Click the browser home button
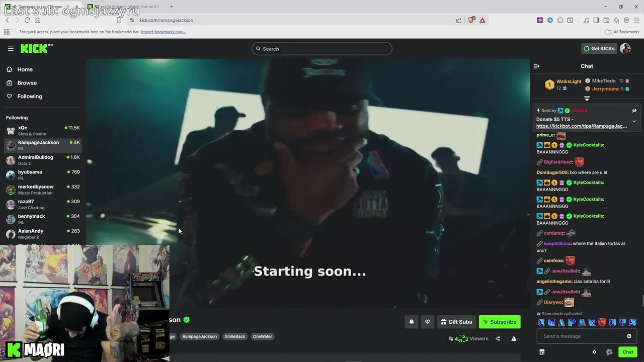Viewport: 644px width, 362px height. click(x=37, y=20)
